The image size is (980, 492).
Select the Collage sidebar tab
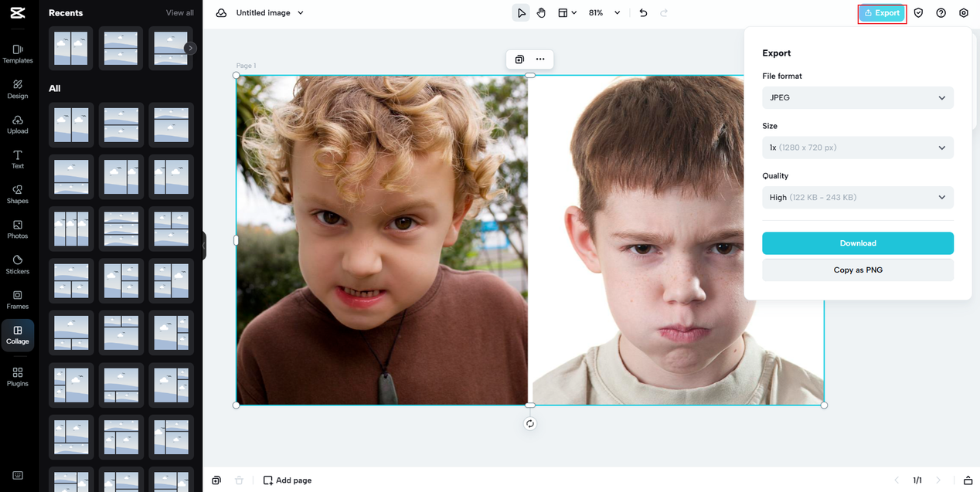pyautogui.click(x=18, y=335)
